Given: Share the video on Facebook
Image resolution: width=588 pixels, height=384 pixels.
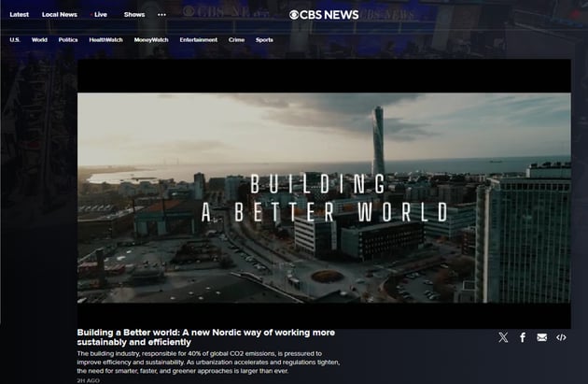Looking at the screenshot, I should [523, 337].
